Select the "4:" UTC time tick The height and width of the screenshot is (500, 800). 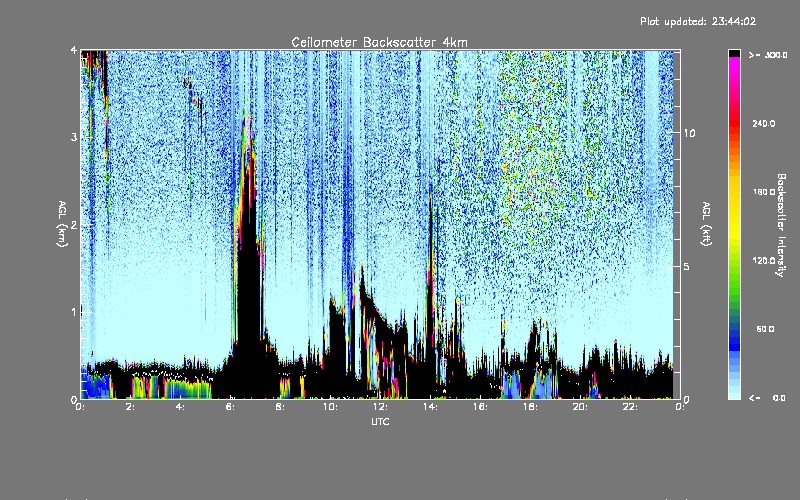pyautogui.click(x=180, y=407)
